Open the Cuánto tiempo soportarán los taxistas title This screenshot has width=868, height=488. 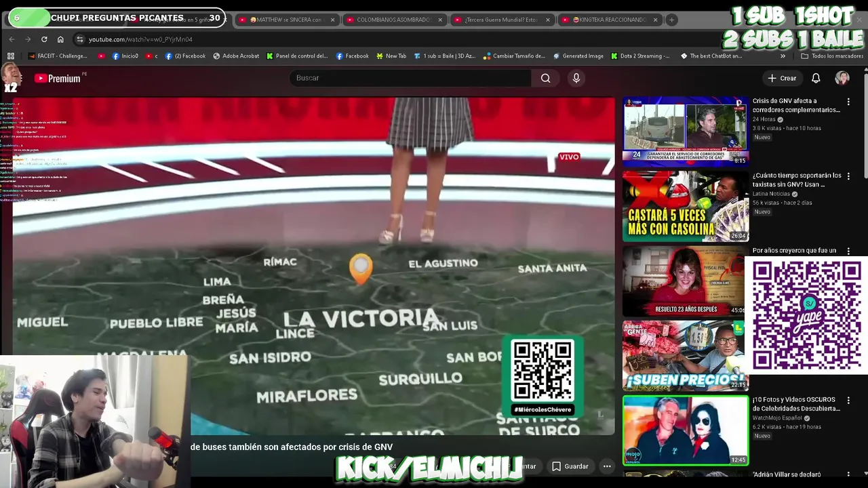tap(797, 180)
